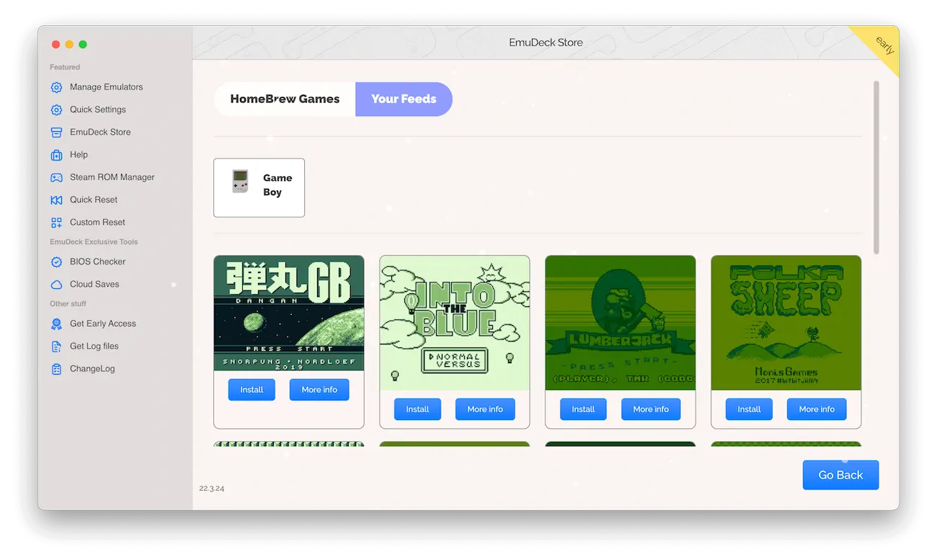Click the Help icon in sidebar
Image resolution: width=937 pixels, height=560 pixels.
coord(56,155)
